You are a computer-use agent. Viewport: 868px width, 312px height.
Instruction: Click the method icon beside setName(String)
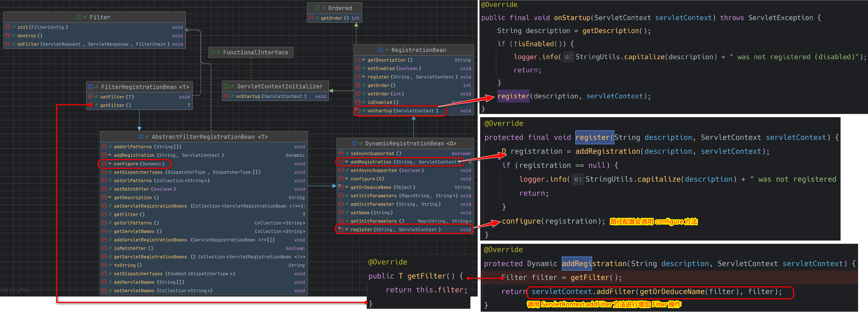click(341, 212)
